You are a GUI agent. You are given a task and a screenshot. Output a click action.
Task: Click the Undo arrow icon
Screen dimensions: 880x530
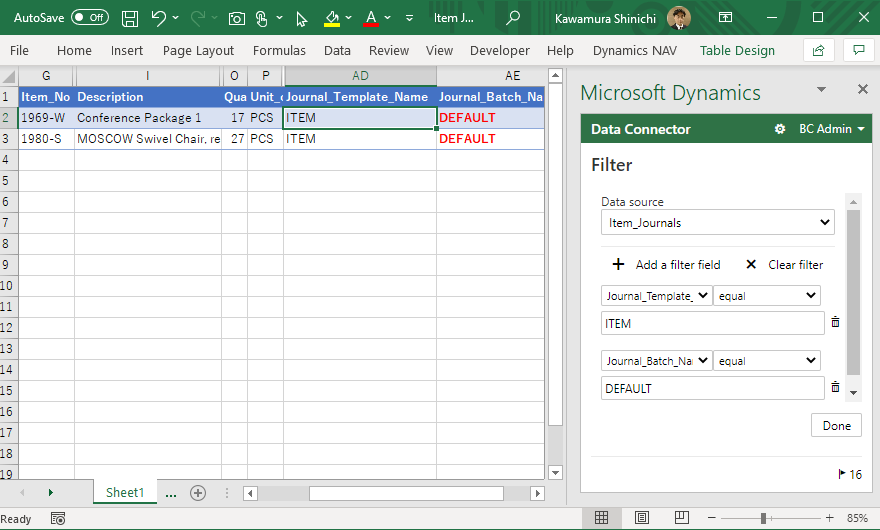[x=158, y=18]
